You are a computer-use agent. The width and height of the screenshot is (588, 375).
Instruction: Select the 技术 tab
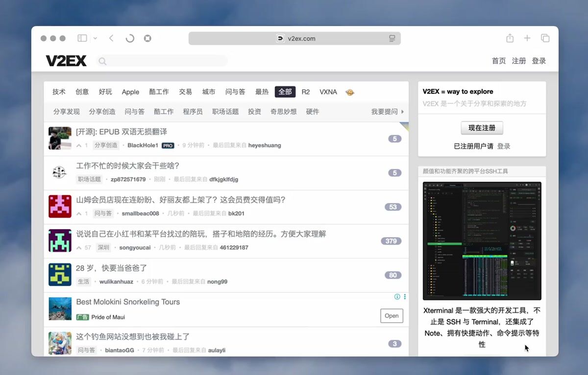(x=59, y=92)
